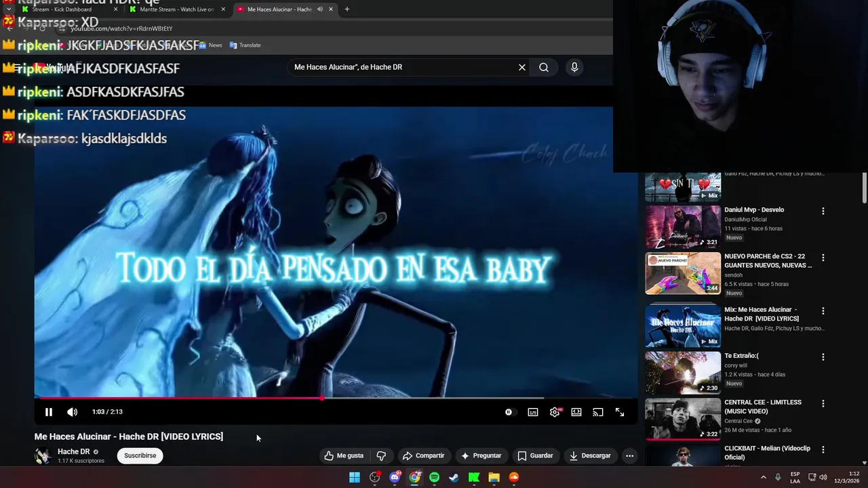Viewport: 868px width, 488px height.
Task: Open the News bookmark
Action: tap(210, 45)
